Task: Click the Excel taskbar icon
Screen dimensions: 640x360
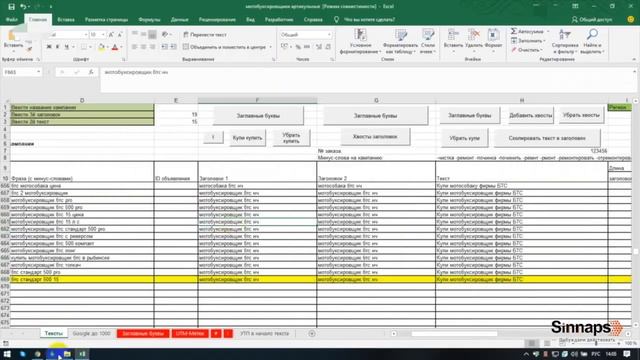Action: (82, 354)
